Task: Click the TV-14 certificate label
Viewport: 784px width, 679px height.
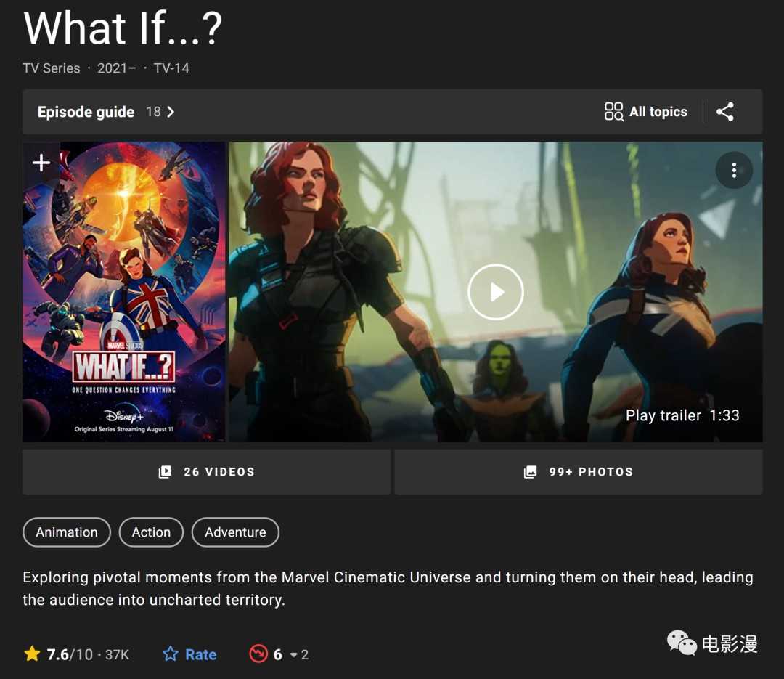Action: [171, 68]
